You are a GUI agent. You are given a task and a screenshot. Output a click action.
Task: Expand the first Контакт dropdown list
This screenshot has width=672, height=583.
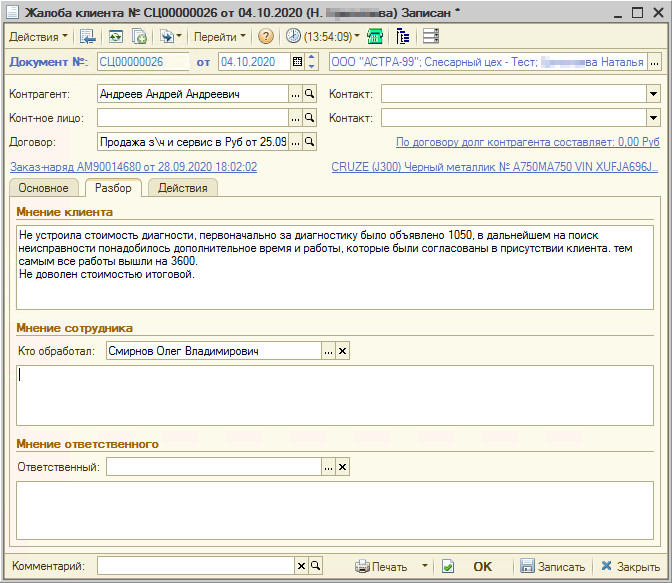coord(653,93)
